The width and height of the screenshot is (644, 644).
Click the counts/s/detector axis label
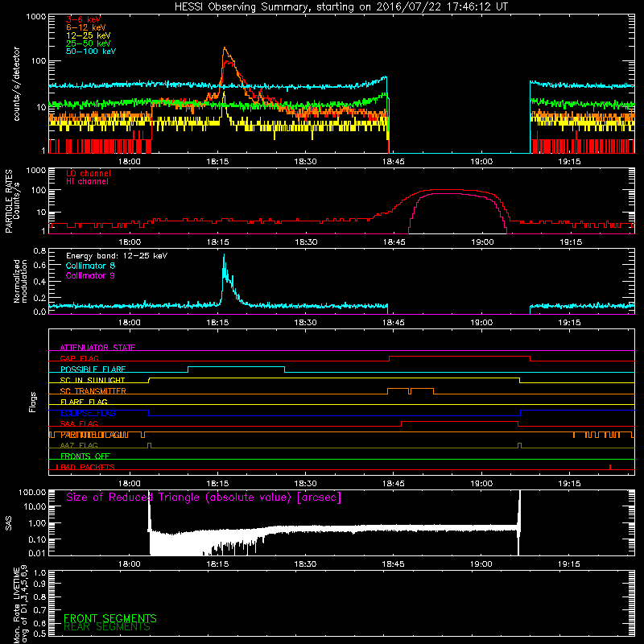point(16,84)
